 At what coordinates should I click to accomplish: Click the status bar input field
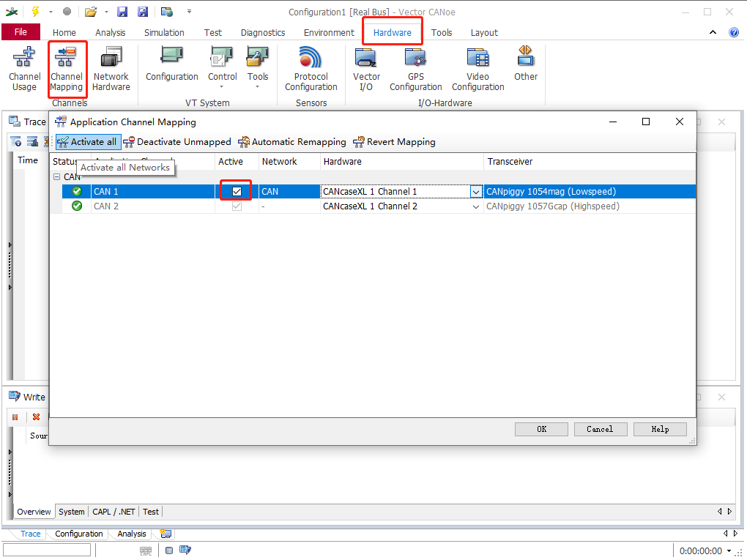47,550
